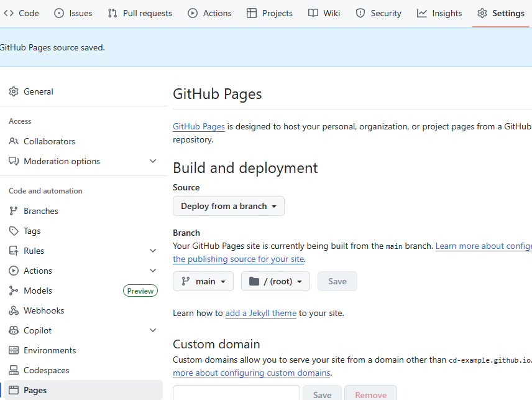Switch to the Code tab
The height and width of the screenshot is (400, 532).
21,13
